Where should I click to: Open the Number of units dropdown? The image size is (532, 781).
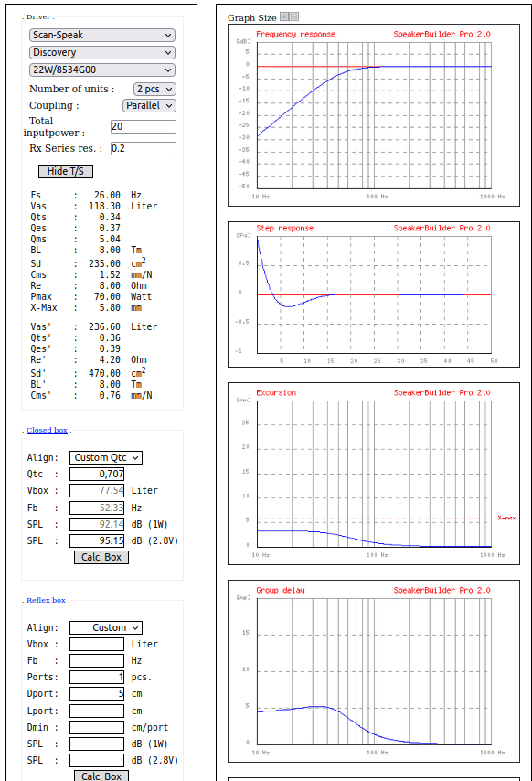coord(154,89)
